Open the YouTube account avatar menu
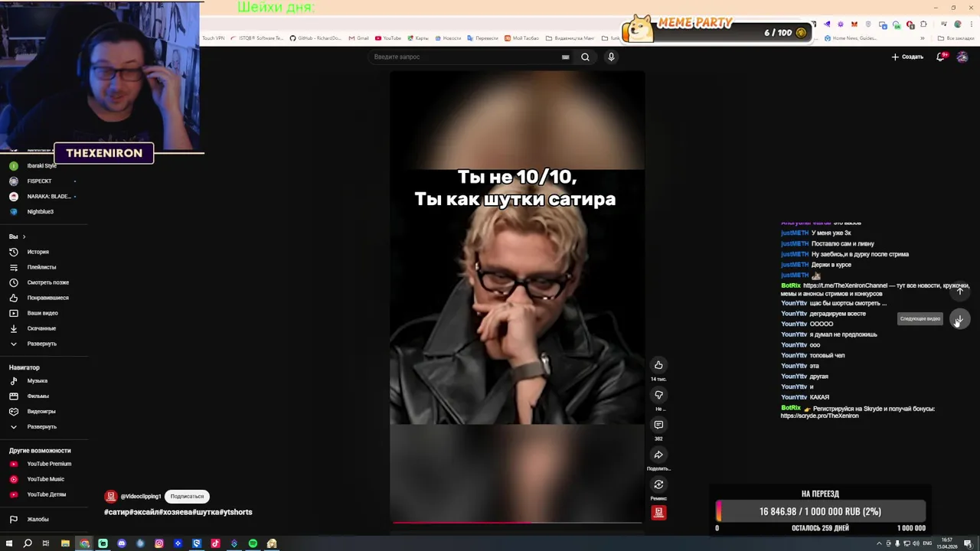980x551 pixels. coord(962,57)
